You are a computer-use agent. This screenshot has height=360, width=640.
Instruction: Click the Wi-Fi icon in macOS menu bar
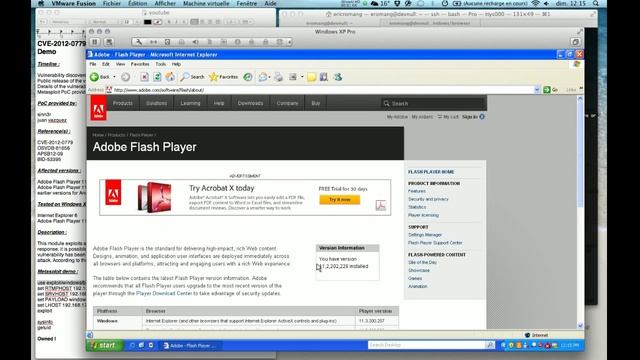pos(536,3)
